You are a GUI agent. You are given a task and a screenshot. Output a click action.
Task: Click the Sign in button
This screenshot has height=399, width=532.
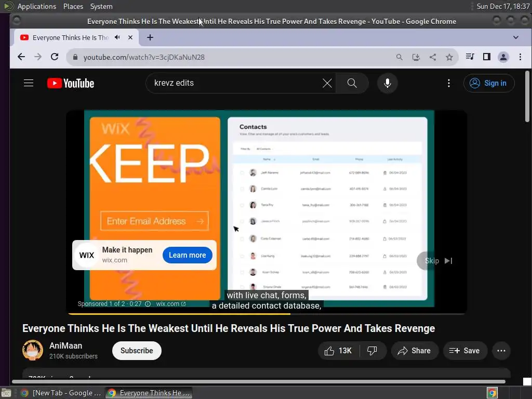(x=489, y=83)
